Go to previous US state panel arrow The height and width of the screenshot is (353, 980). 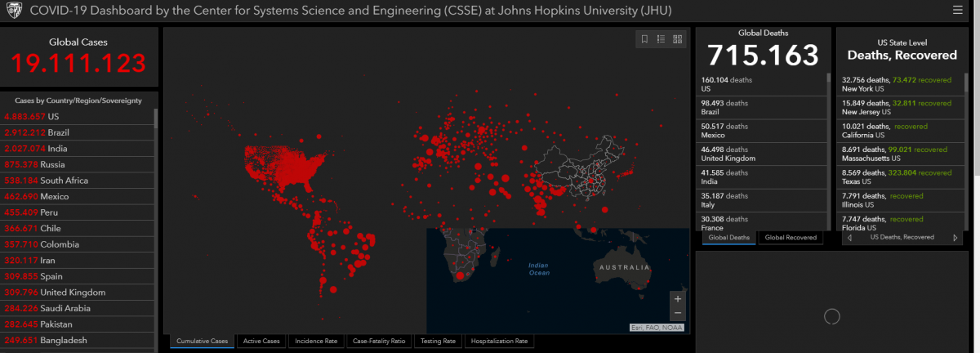click(850, 238)
